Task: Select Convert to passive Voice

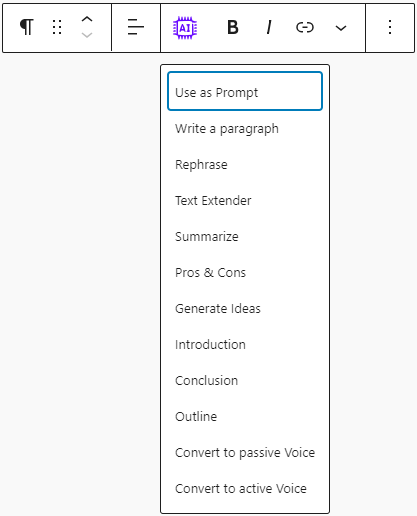Action: [x=245, y=453]
